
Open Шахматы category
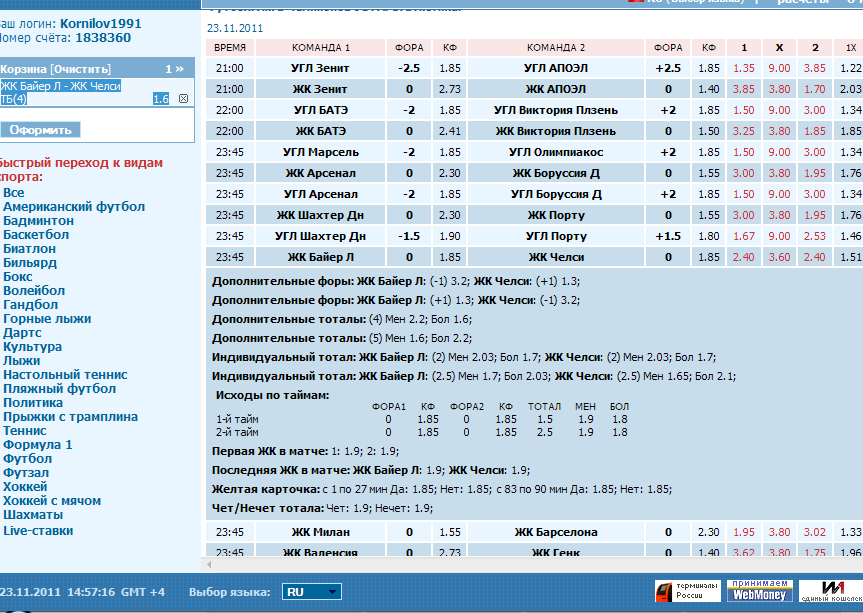[x=33, y=515]
